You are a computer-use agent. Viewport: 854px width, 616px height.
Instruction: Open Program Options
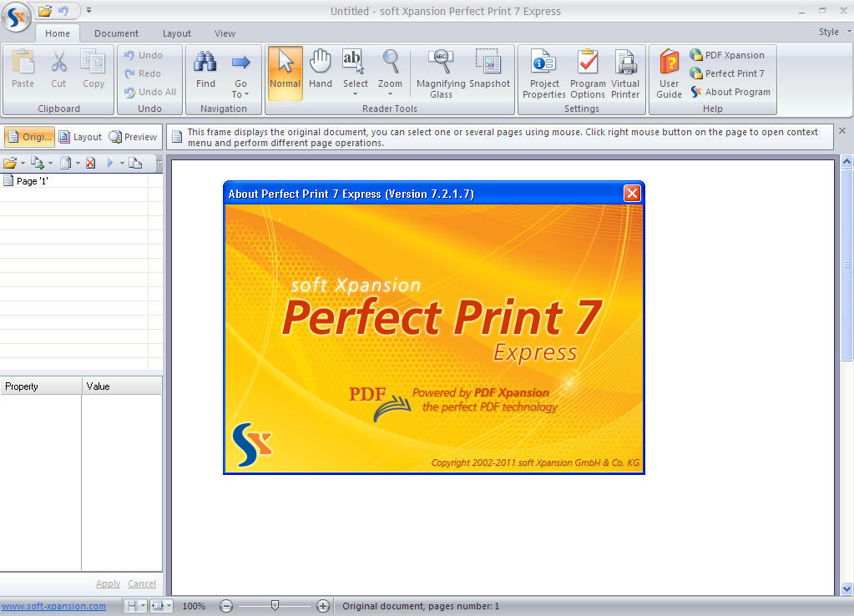point(587,73)
